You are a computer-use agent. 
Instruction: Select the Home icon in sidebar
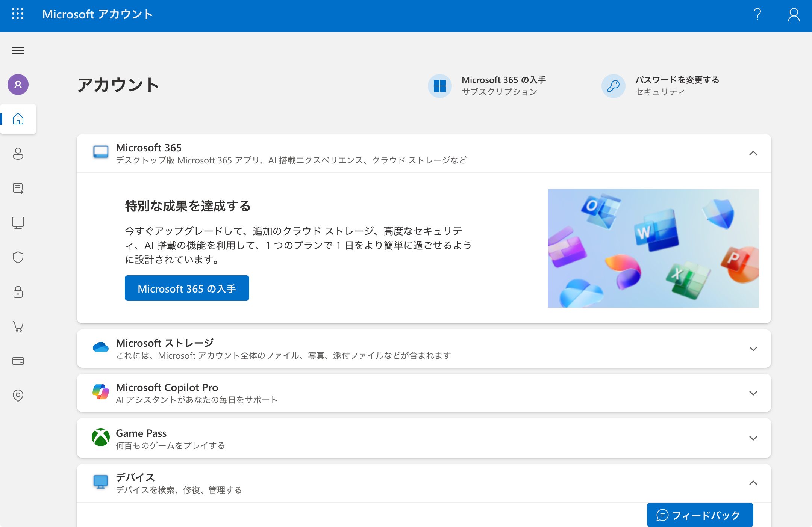[x=18, y=119]
